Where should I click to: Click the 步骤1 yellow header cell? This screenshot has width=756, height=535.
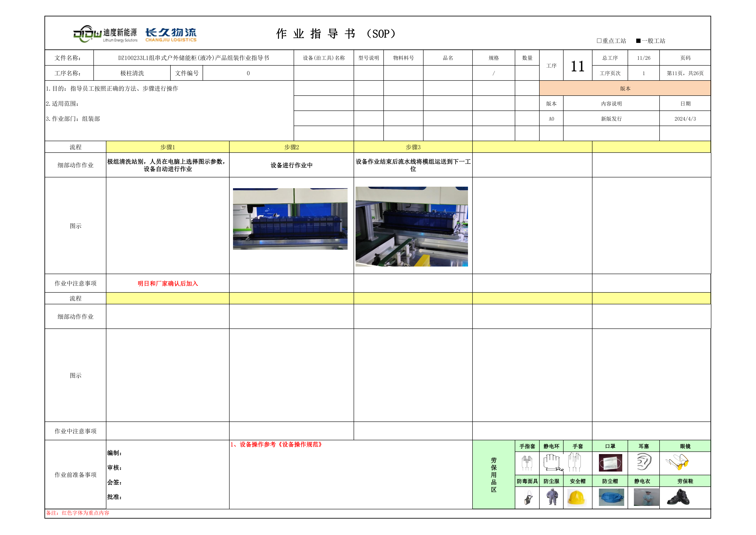click(x=167, y=147)
